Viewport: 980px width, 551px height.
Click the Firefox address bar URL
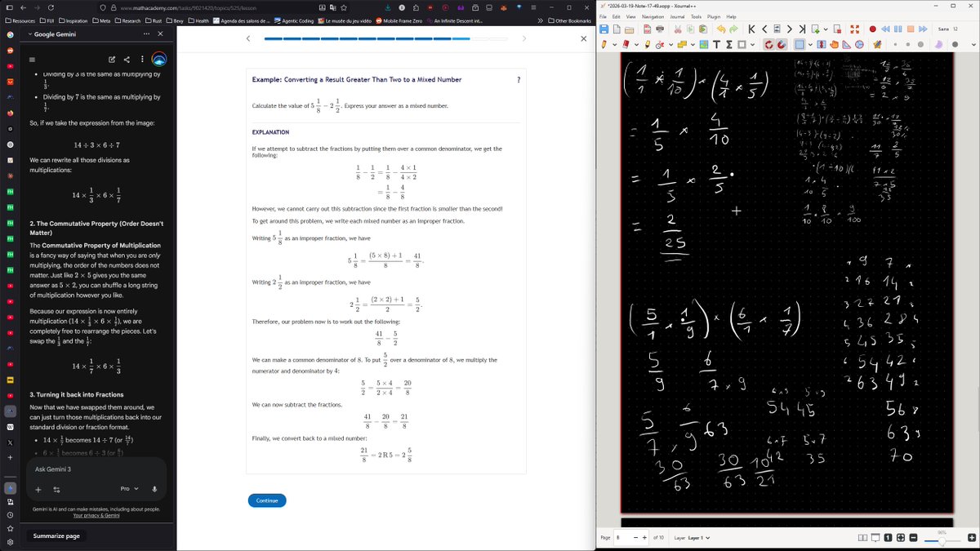(x=188, y=7)
